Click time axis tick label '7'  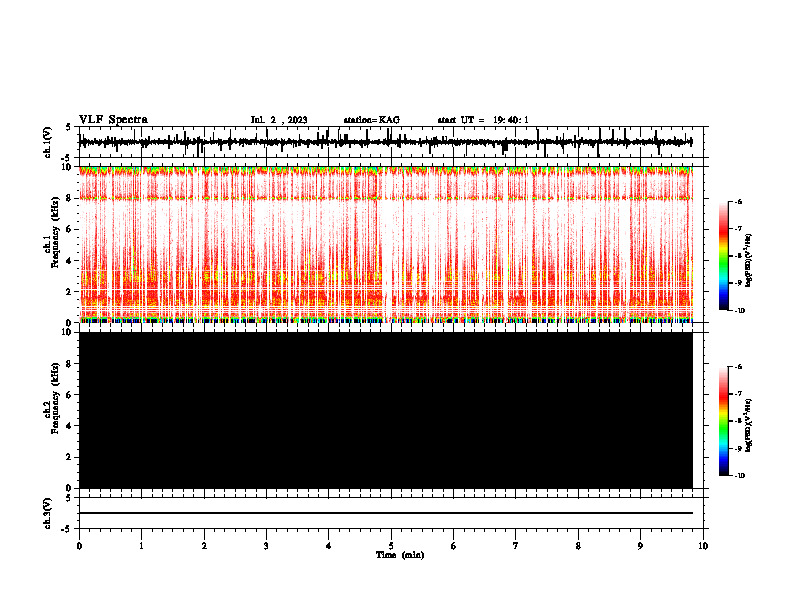click(516, 546)
